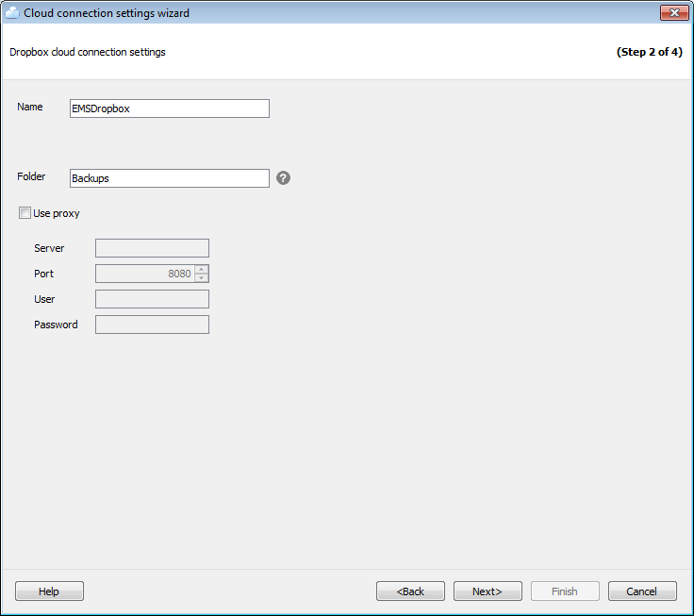Click the disabled Finish button

[565, 591]
